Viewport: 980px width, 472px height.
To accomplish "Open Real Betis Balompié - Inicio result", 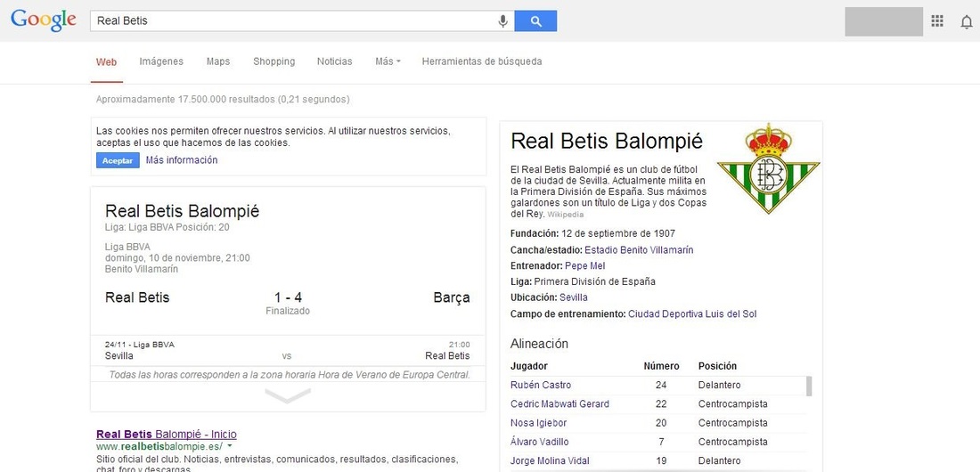I will (x=167, y=435).
